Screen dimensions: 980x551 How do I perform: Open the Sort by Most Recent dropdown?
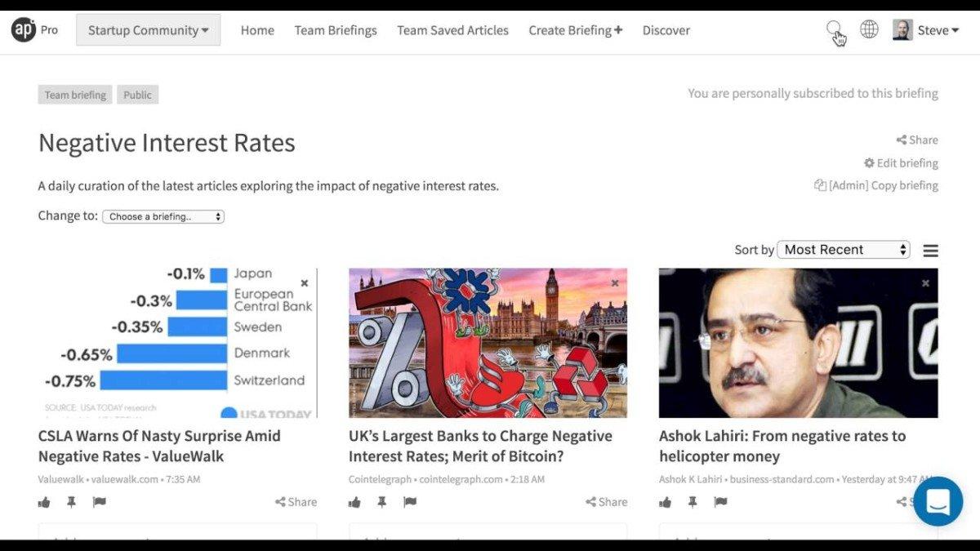pos(844,250)
